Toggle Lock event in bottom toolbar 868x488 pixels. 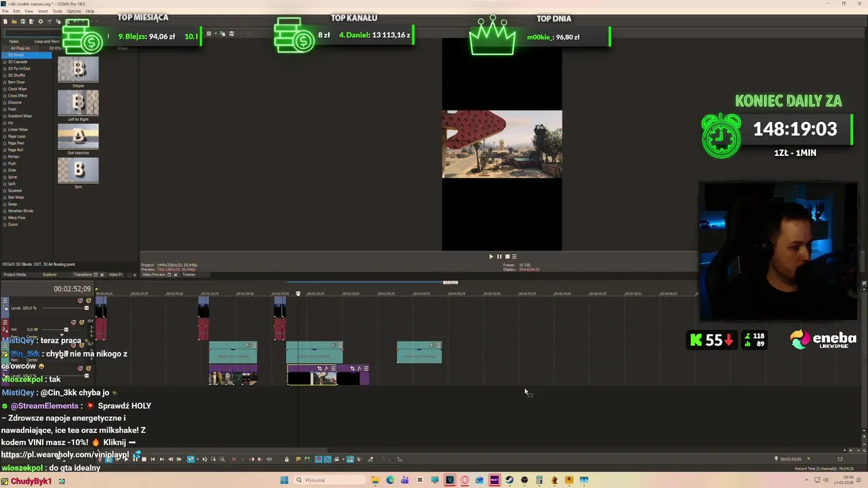click(x=287, y=459)
